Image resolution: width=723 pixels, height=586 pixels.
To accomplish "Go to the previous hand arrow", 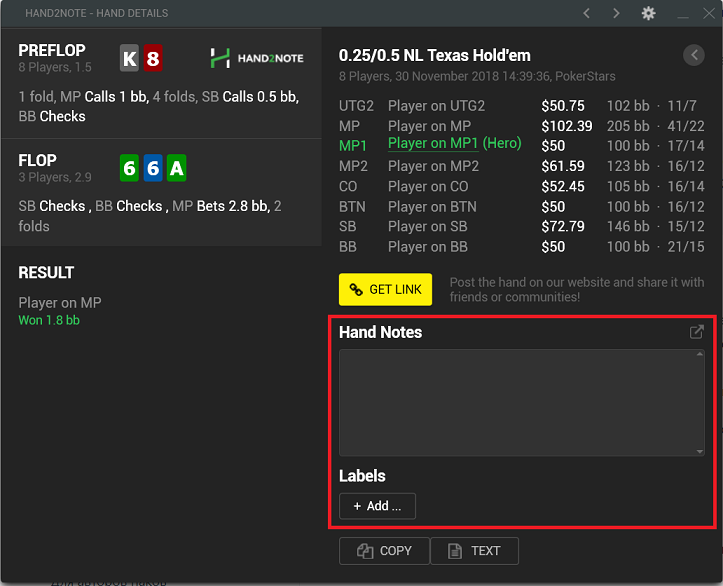I will (587, 13).
